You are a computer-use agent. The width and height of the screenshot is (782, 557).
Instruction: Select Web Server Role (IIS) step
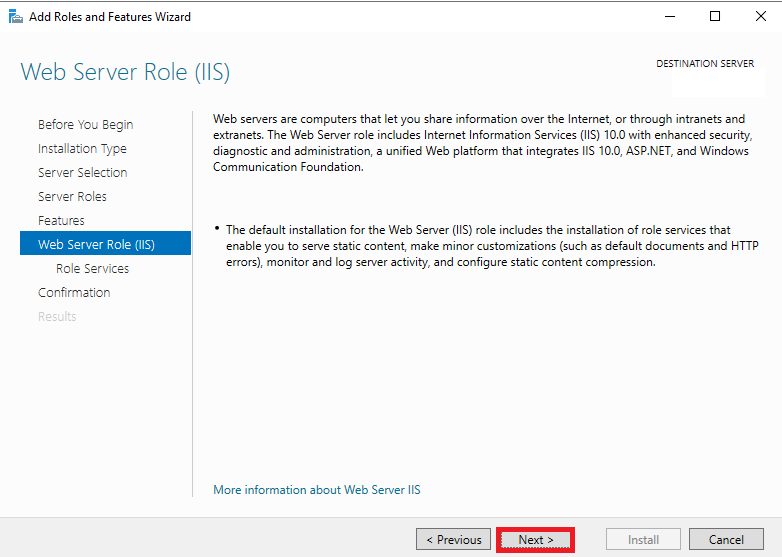click(105, 243)
